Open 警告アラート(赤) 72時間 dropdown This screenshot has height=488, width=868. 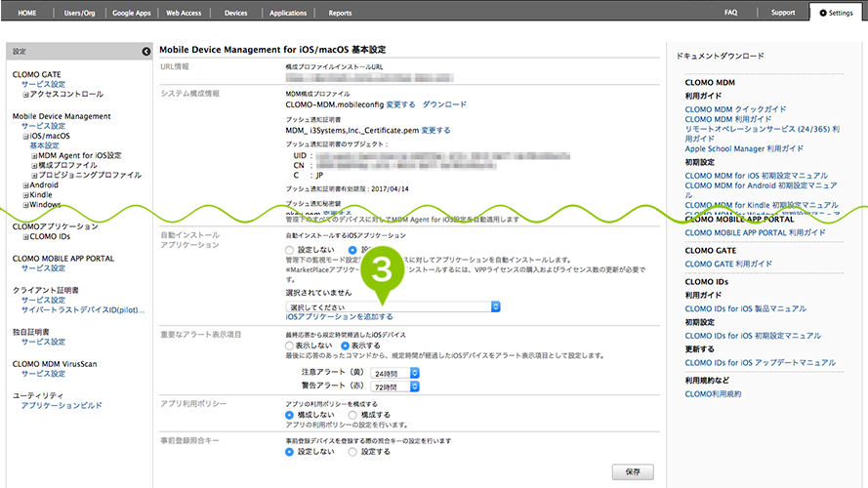394,386
